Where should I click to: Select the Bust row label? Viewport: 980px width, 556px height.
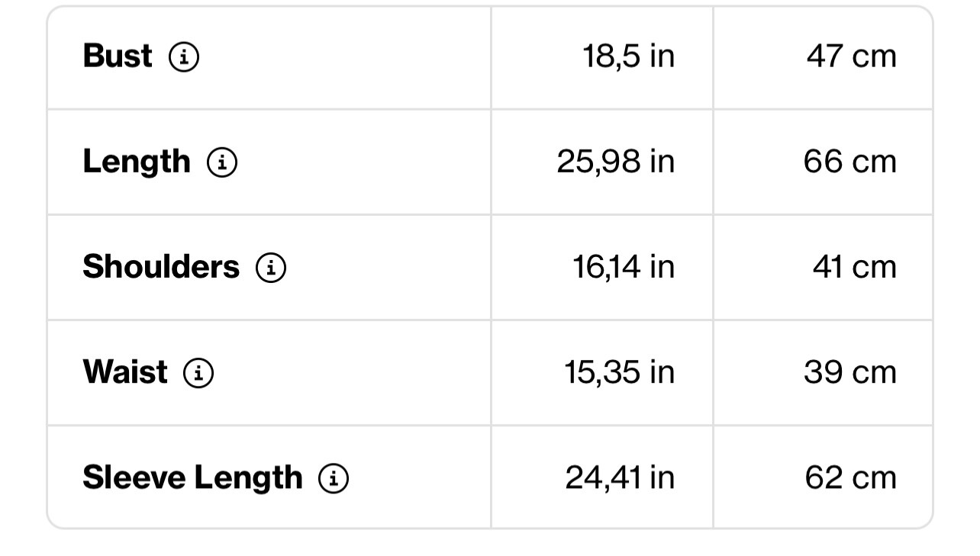(118, 56)
